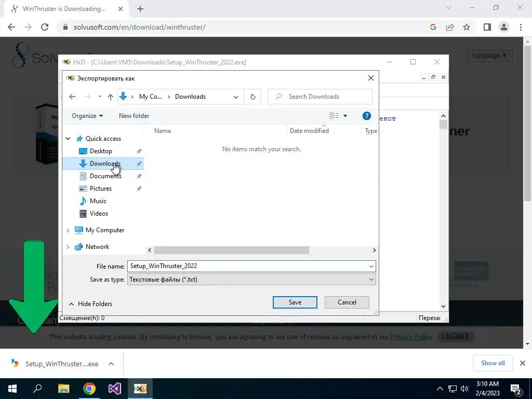Open dialog Help question mark
Viewport: 532px width, 399px height.
(366, 116)
